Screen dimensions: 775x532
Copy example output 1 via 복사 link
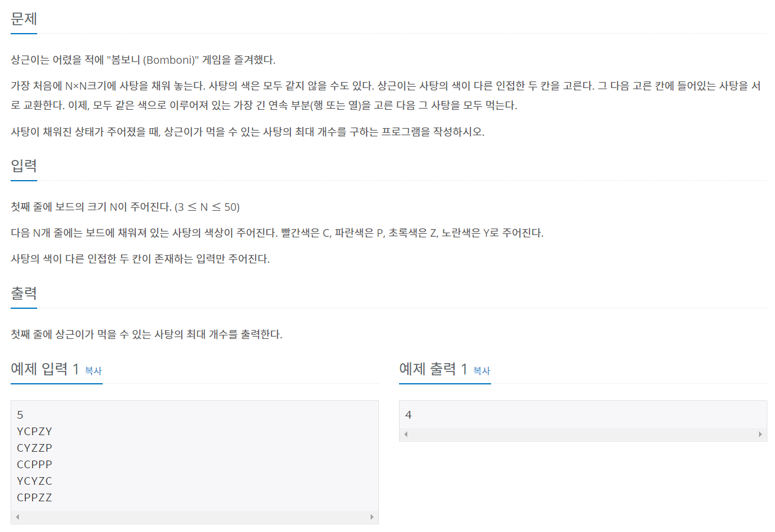pyautogui.click(x=482, y=371)
